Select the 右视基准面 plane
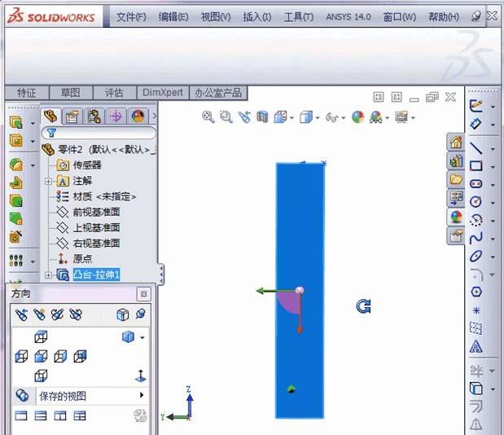This screenshot has height=435, width=504. click(x=89, y=243)
